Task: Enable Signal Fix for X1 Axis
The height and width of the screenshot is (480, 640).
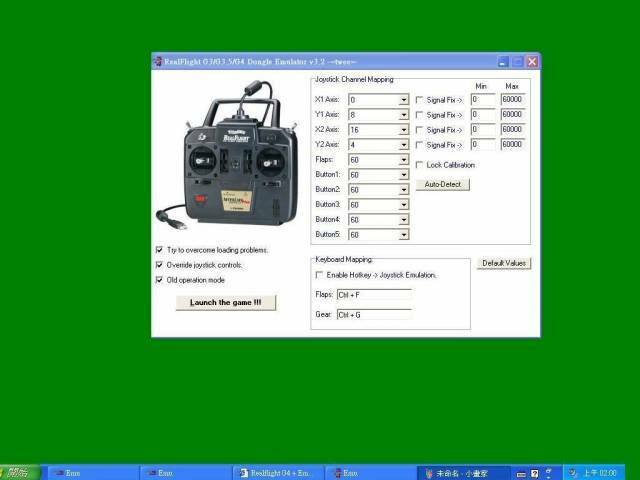Action: [419, 100]
